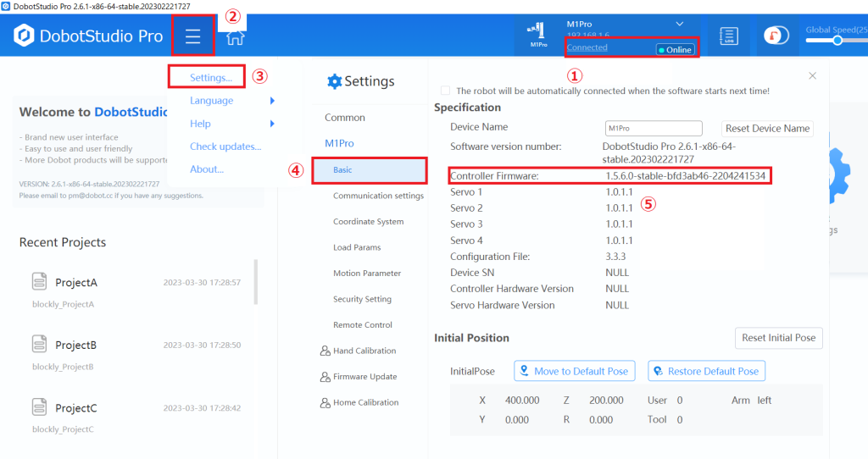868x459 pixels.
Task: Open ProjectB from recent projects
Action: pos(75,345)
